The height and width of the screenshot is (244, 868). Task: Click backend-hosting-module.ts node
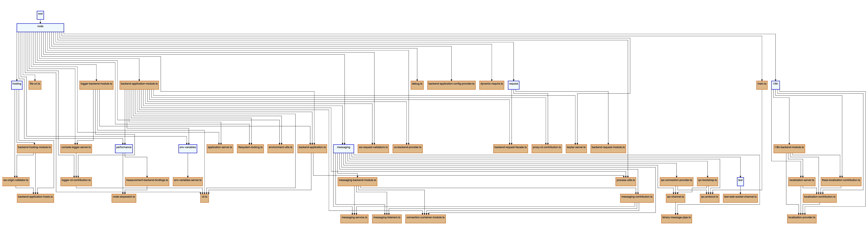[x=34, y=149]
